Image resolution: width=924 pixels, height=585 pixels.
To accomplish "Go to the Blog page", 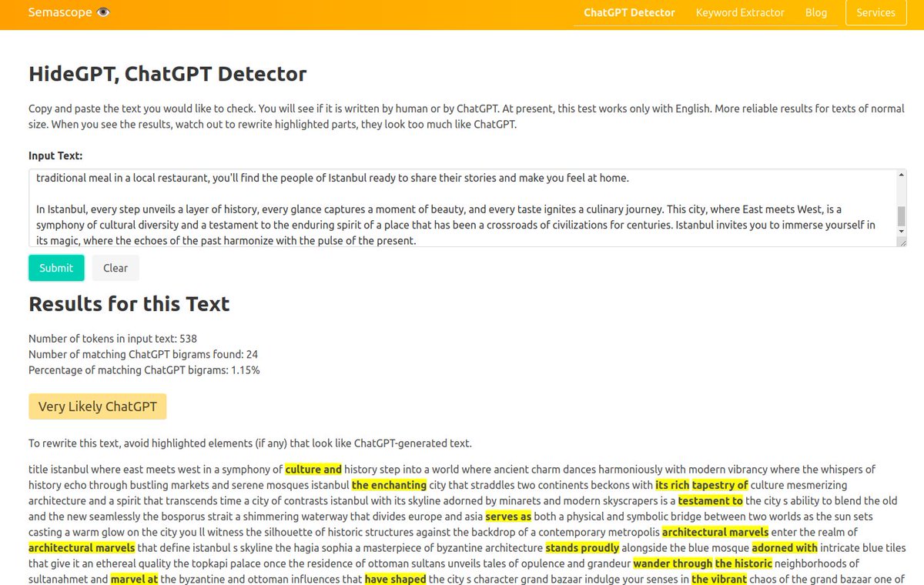I will click(x=816, y=12).
